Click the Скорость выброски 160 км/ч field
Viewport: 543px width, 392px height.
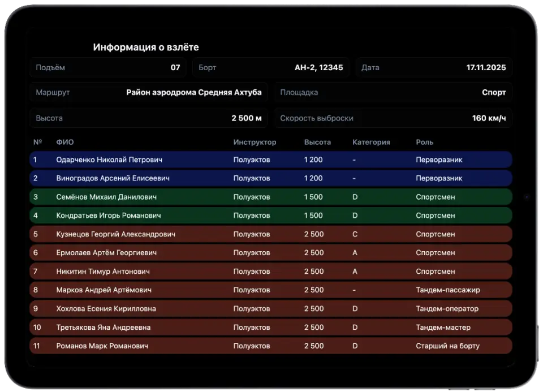[394, 118]
